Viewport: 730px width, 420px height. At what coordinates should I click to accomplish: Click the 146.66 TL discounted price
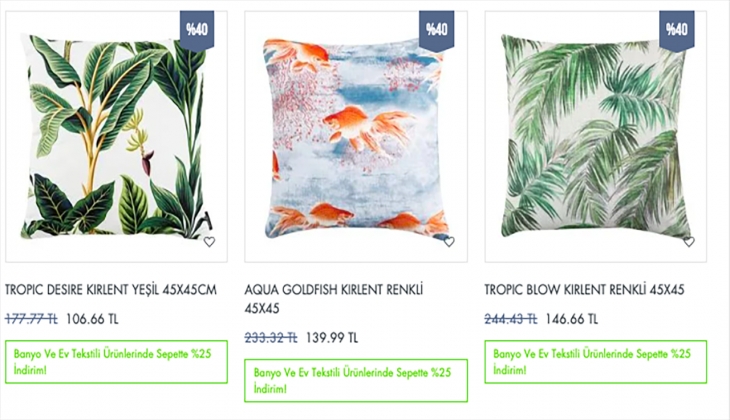click(x=572, y=319)
